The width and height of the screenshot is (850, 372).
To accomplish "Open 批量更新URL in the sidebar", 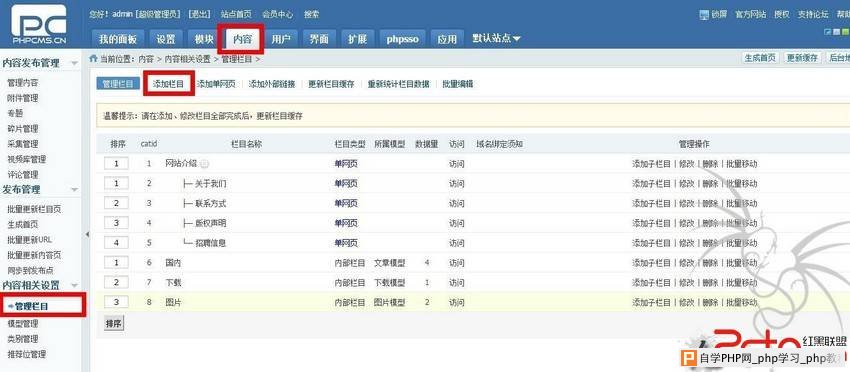I will click(x=30, y=239).
